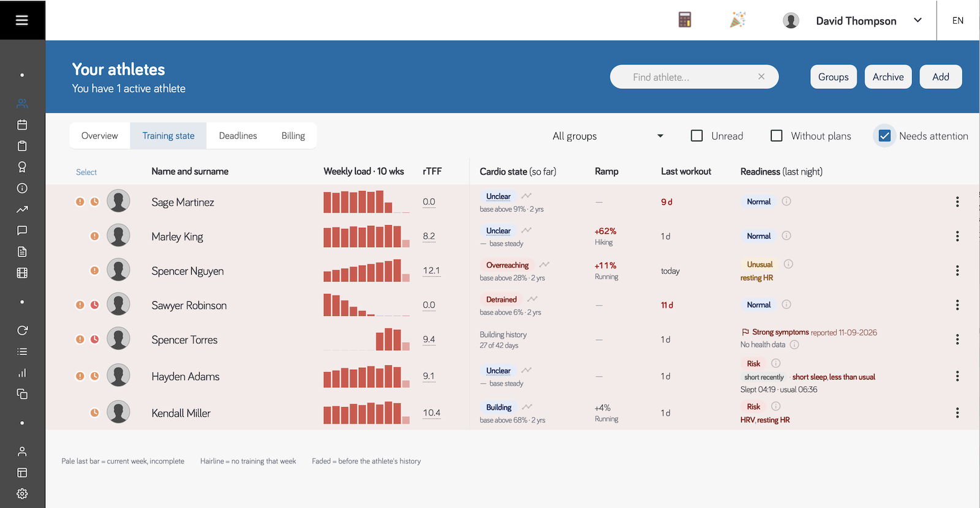Open the three-dot menu for Marley King
980x508 pixels.
[957, 236]
